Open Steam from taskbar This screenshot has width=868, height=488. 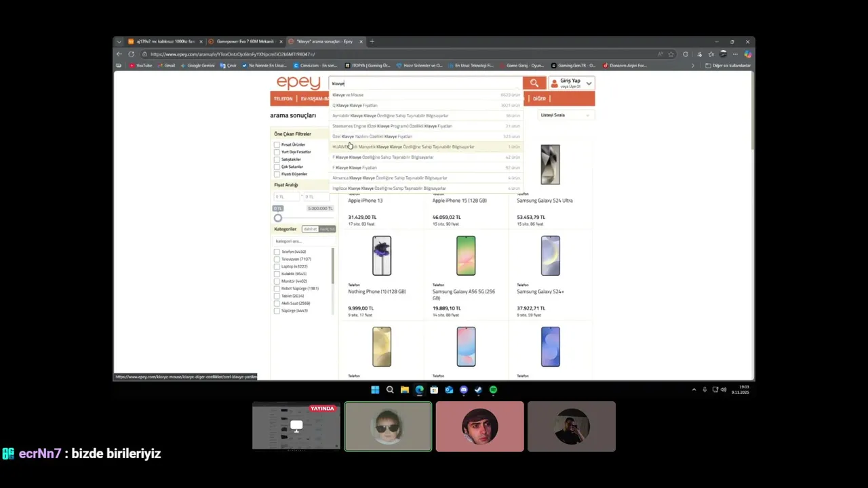478,390
